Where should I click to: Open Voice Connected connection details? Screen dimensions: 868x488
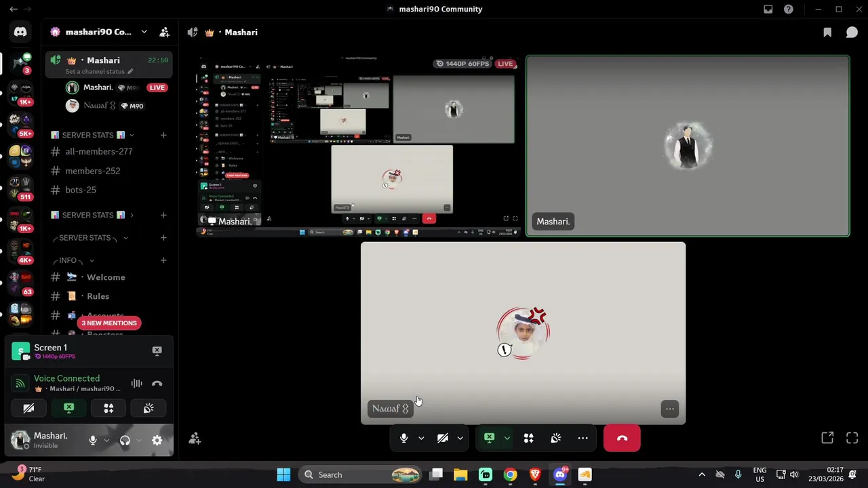(x=66, y=378)
